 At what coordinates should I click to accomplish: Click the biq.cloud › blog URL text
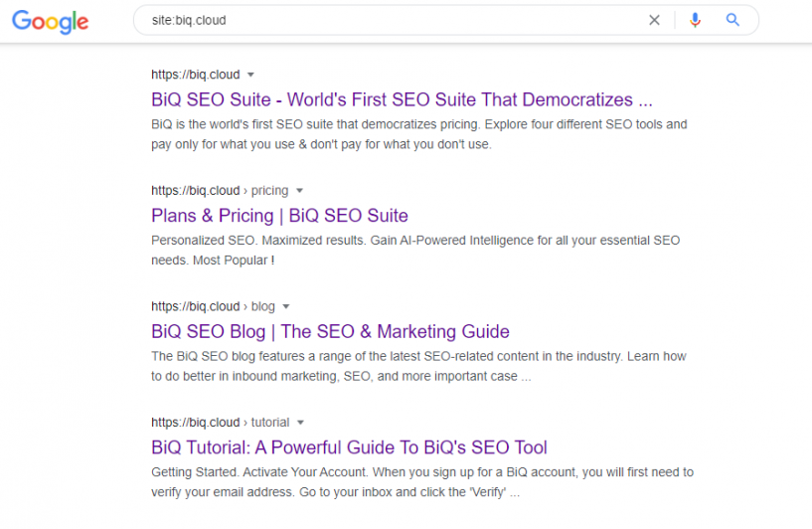tap(213, 306)
